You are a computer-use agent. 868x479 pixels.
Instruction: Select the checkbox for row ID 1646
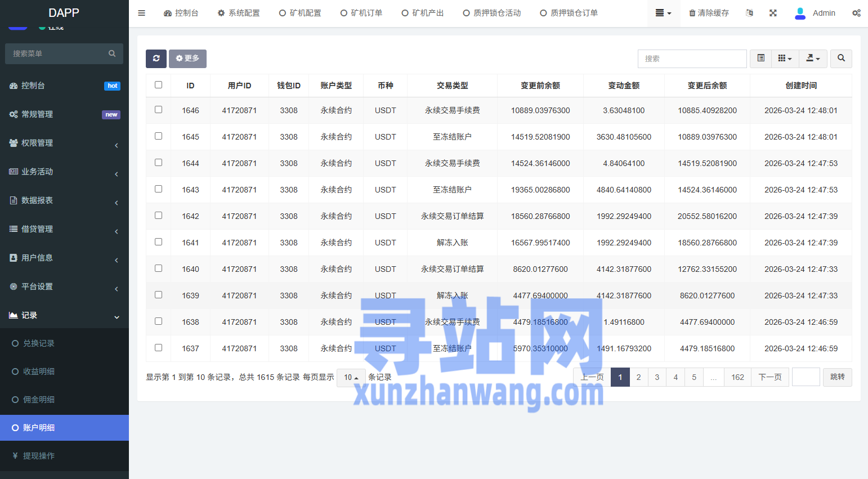click(158, 110)
